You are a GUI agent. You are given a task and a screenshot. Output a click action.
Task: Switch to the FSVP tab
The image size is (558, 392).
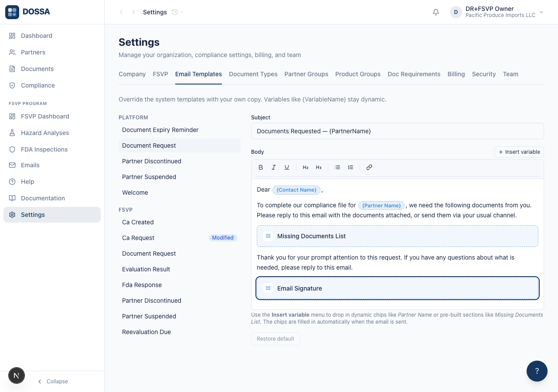(x=160, y=74)
